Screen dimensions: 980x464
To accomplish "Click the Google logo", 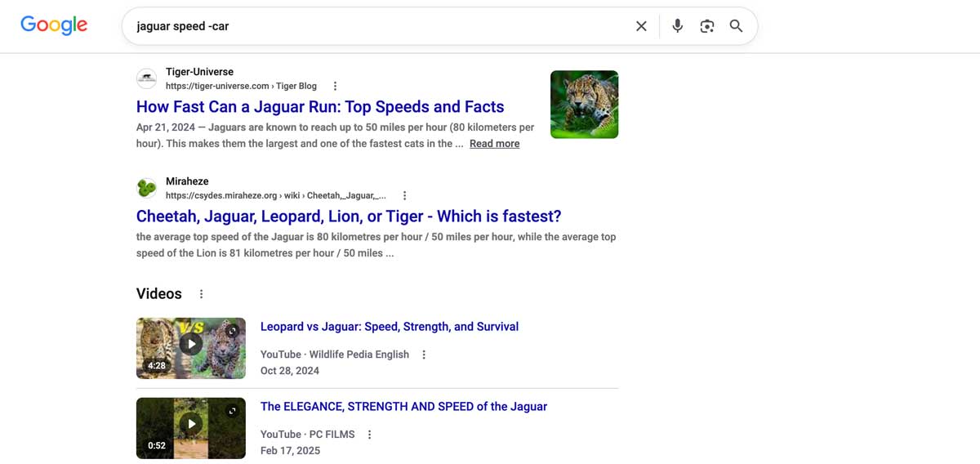I will [x=54, y=25].
